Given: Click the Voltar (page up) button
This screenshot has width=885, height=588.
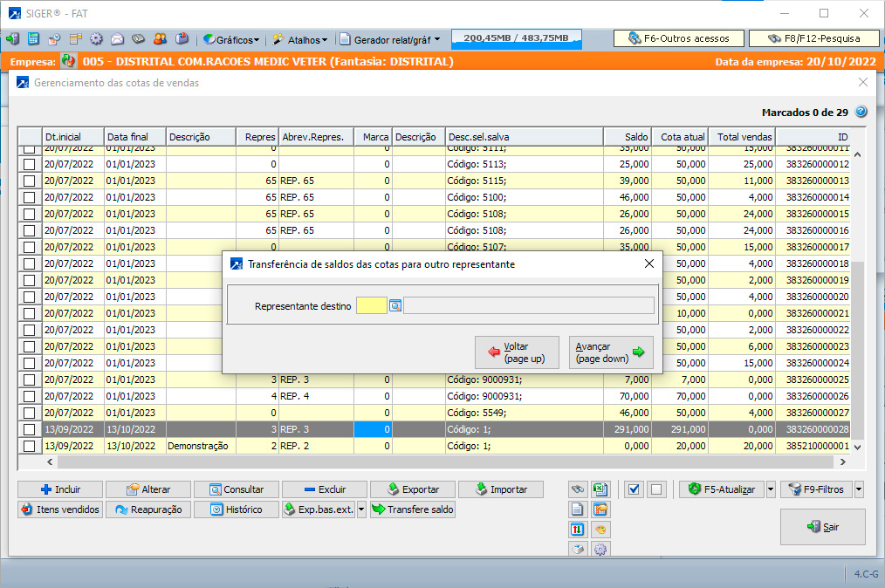Looking at the screenshot, I should (517, 352).
